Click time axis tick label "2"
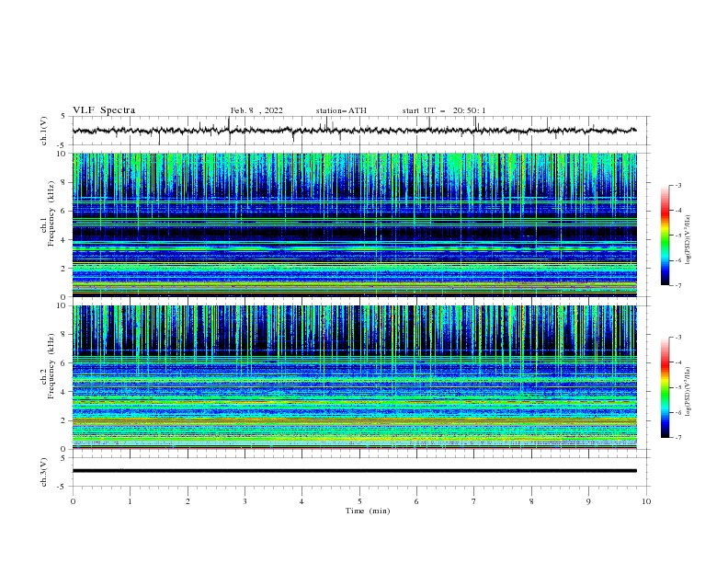Viewport: 728px width, 563px height. pos(188,501)
